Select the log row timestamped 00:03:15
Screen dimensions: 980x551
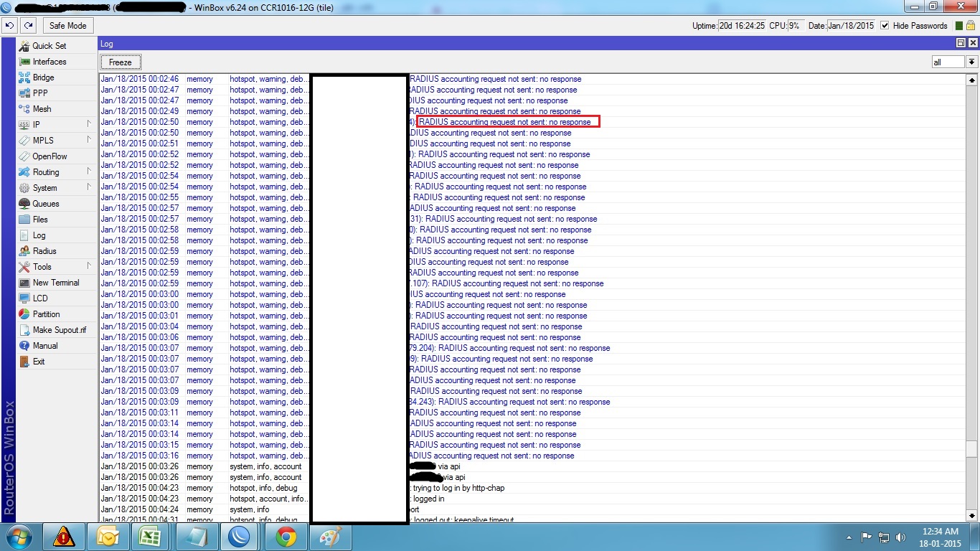point(532,445)
